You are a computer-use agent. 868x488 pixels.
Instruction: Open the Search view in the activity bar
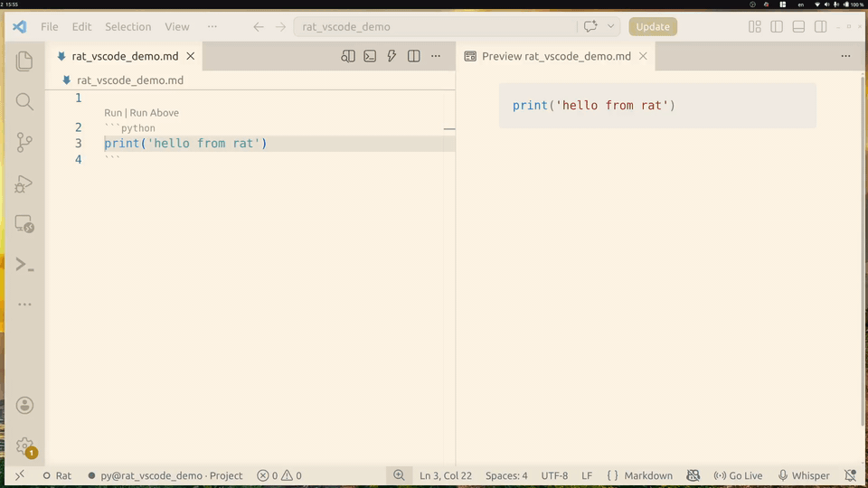pyautogui.click(x=24, y=102)
